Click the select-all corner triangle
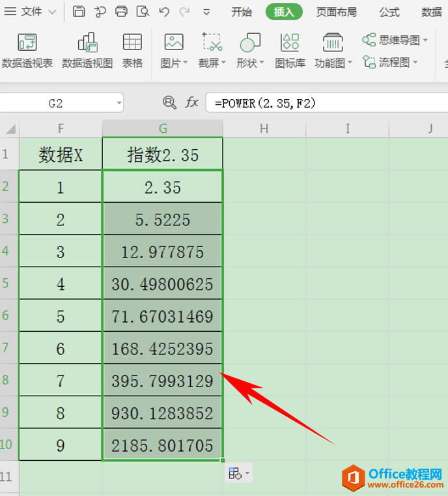Image resolution: width=448 pixels, height=496 pixels. coord(10,129)
